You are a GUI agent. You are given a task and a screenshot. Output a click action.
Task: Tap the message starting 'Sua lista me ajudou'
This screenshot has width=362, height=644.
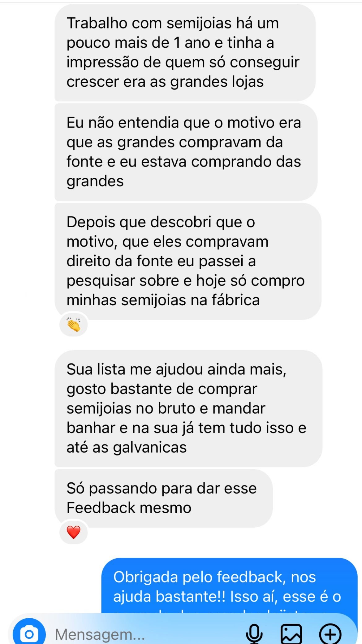pos(188,408)
